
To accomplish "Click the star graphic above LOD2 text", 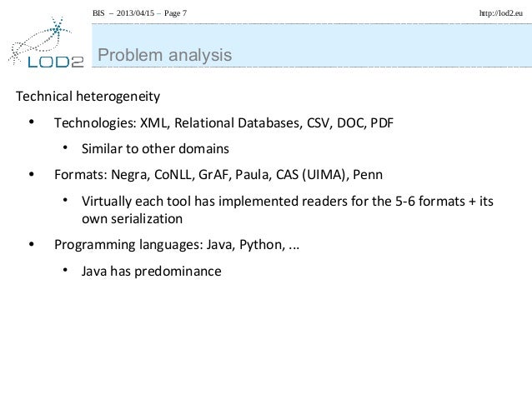I will coord(58,27).
